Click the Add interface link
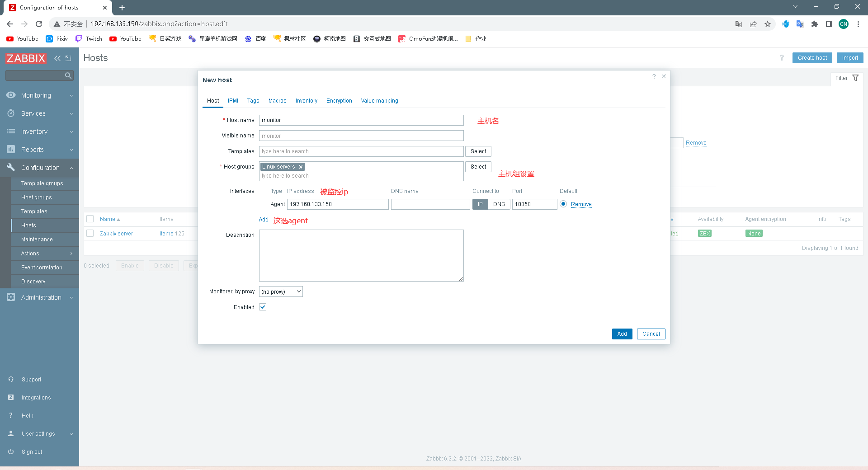Screen dimensions: 868x470 click(264, 220)
